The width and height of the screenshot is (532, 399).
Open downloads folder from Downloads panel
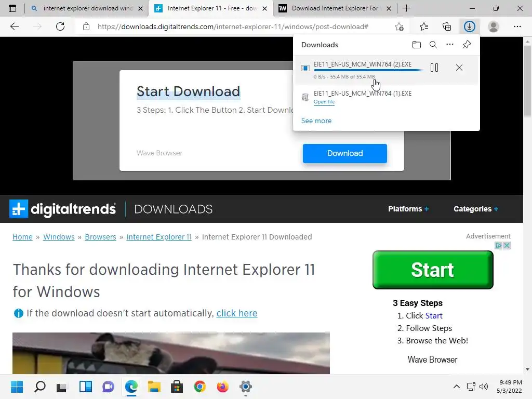point(417,45)
